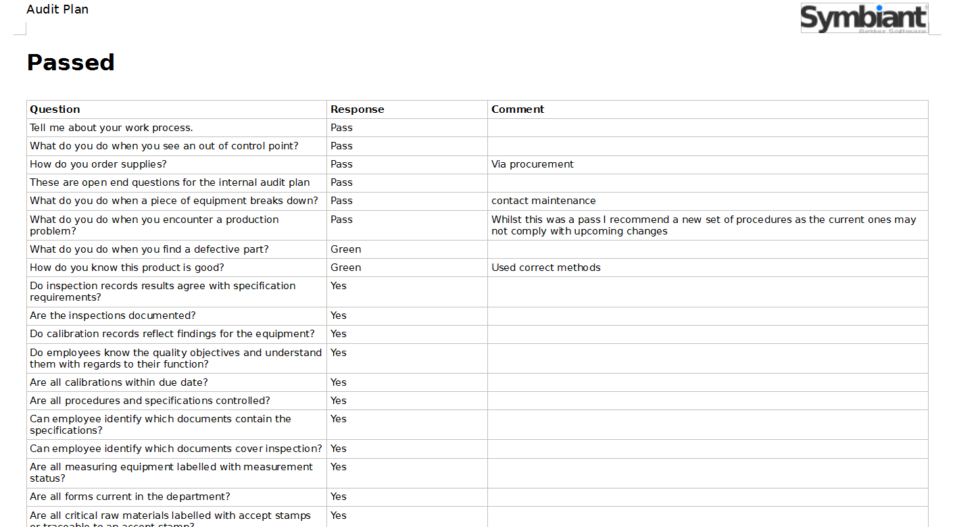The height and width of the screenshot is (527, 980).
Task: Select the "Comment" column header
Action: point(518,109)
